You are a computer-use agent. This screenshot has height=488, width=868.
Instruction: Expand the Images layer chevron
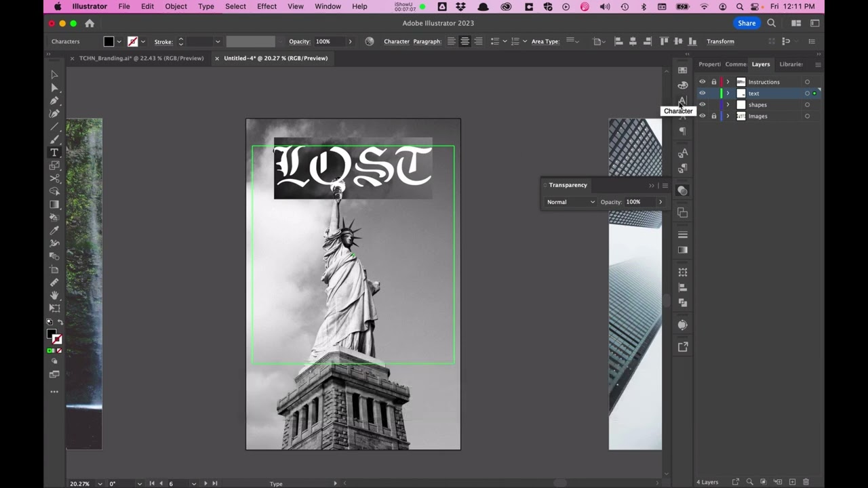(x=728, y=117)
